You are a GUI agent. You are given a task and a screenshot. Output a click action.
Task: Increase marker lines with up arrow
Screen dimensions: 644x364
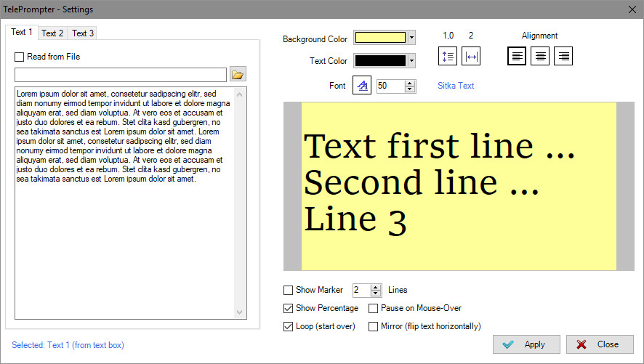click(375, 287)
